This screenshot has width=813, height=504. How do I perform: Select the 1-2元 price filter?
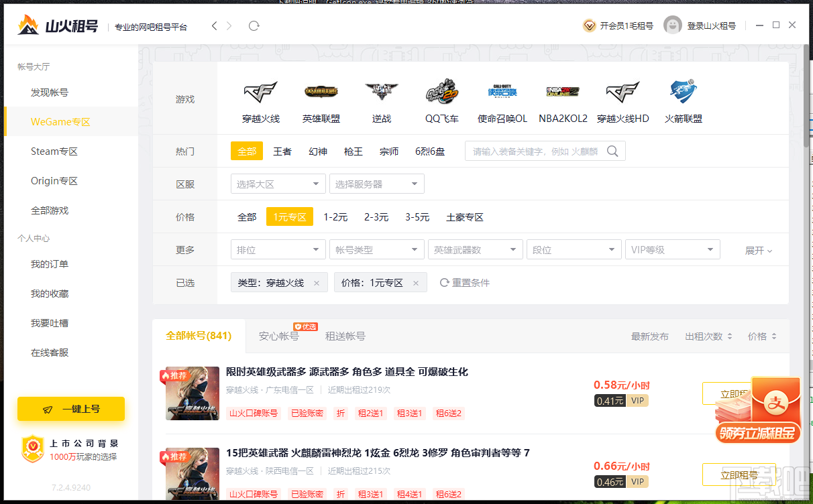335,217
